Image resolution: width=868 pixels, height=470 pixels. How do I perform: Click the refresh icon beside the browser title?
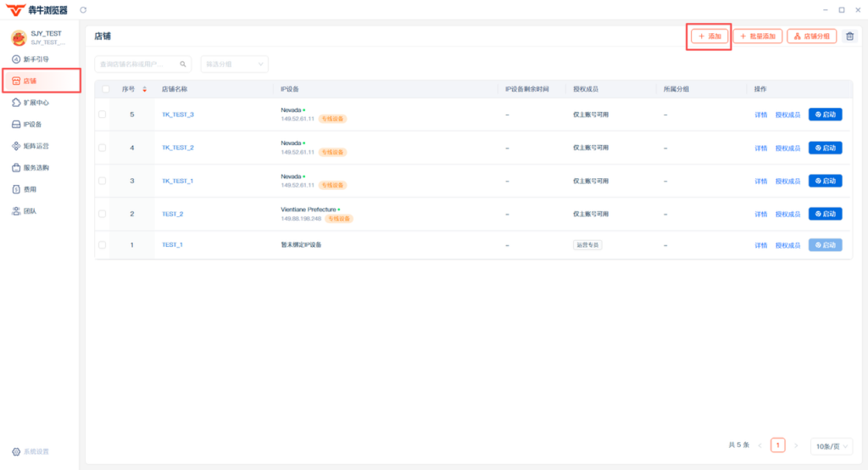tap(83, 10)
